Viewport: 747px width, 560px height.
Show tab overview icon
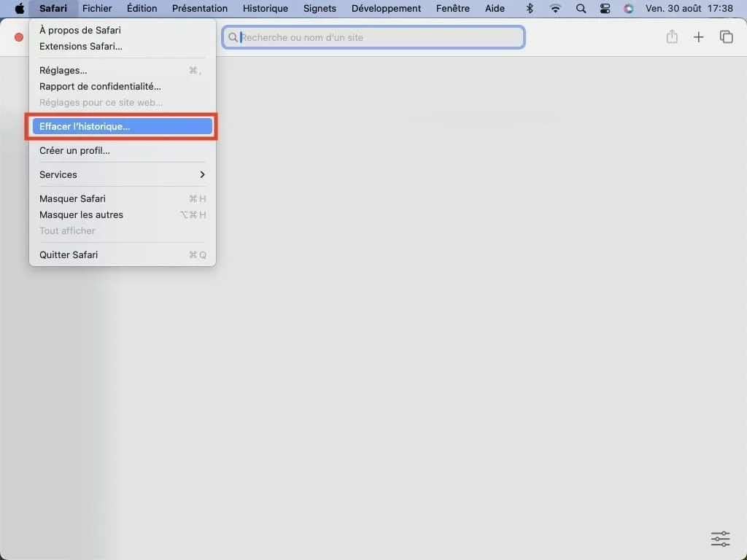(726, 37)
